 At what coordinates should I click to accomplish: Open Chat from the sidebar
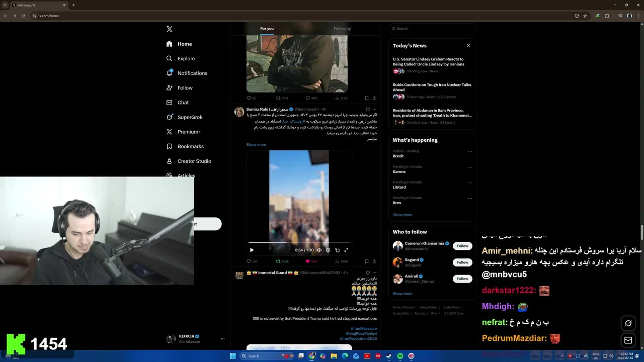[x=178, y=103]
